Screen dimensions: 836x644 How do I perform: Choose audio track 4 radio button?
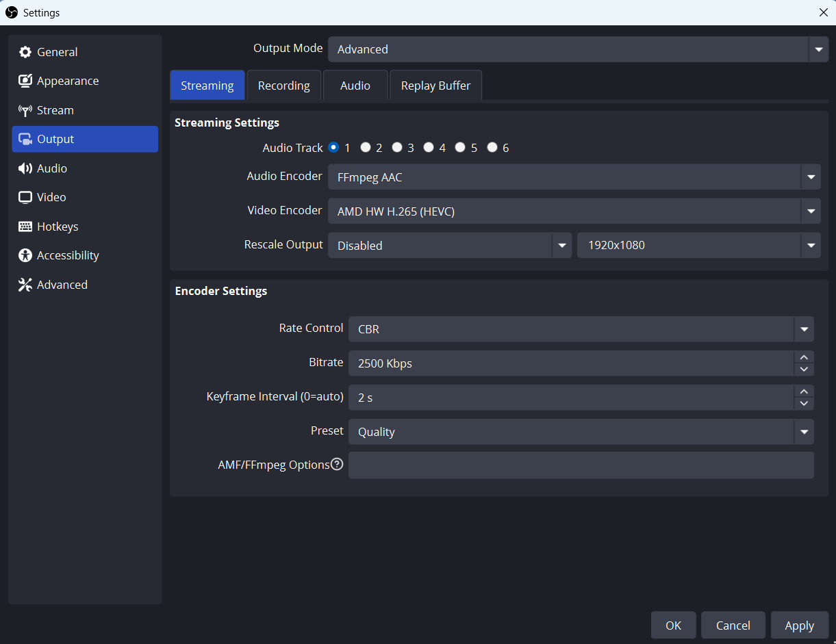(429, 147)
